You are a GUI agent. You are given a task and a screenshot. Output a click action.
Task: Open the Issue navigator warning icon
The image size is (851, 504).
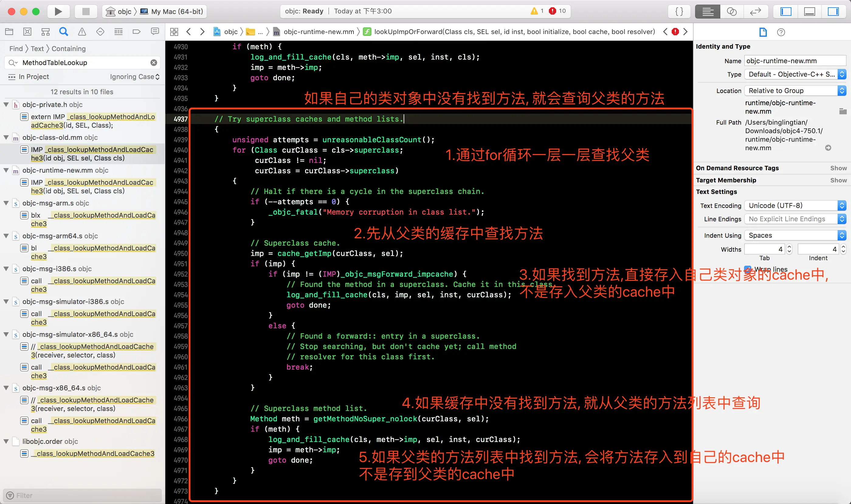82,32
